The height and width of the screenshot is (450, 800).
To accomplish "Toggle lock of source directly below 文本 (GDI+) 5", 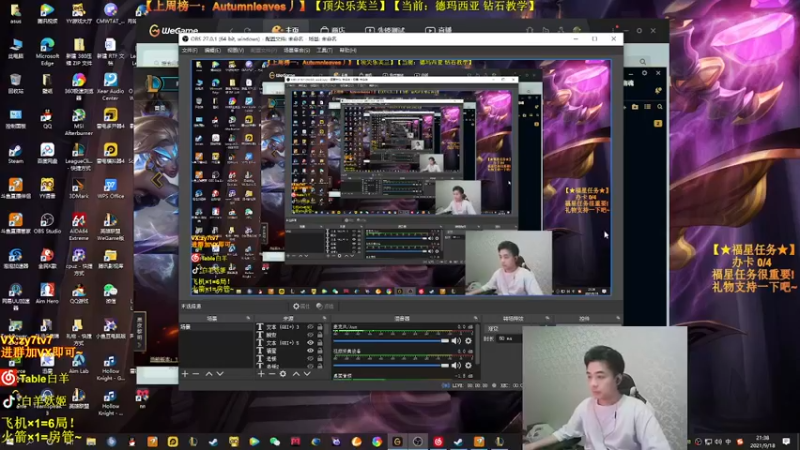I will click(320, 351).
